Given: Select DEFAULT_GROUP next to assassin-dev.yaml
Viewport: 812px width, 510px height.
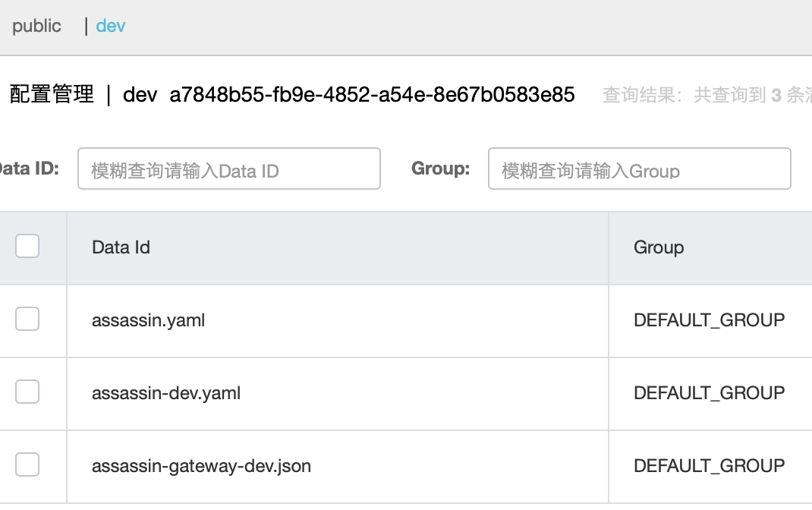Looking at the screenshot, I should pos(709,393).
